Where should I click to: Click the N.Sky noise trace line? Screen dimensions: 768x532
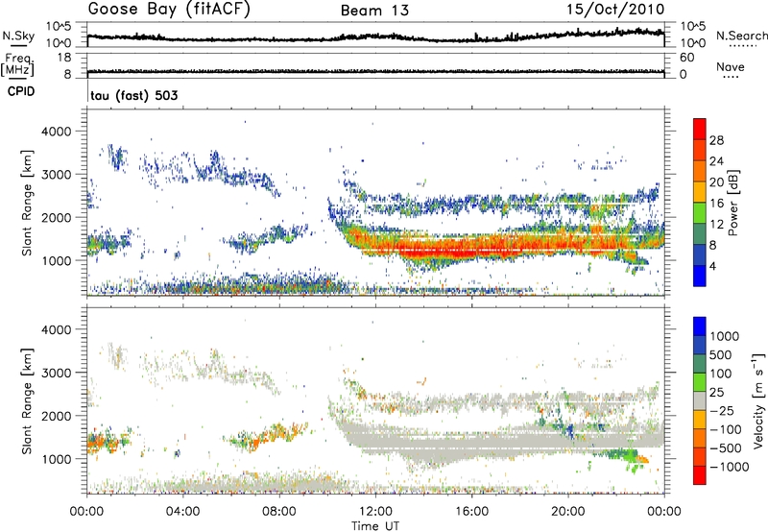coord(375,37)
